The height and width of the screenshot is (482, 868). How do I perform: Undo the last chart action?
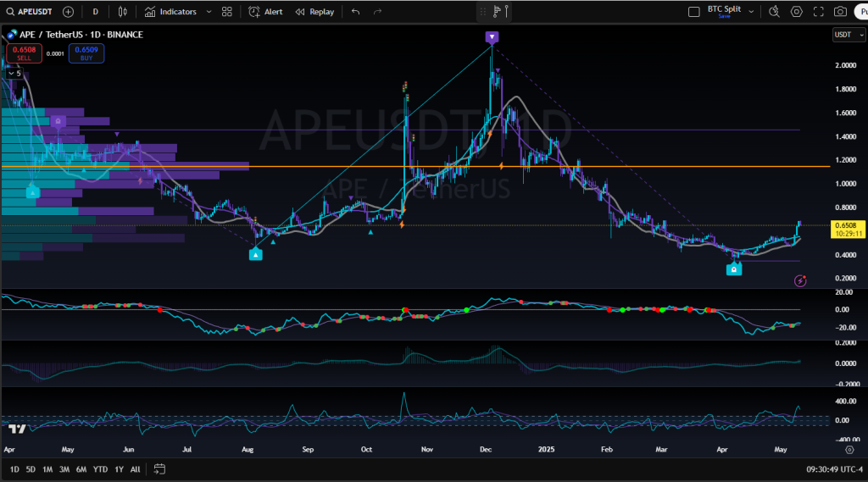point(355,12)
